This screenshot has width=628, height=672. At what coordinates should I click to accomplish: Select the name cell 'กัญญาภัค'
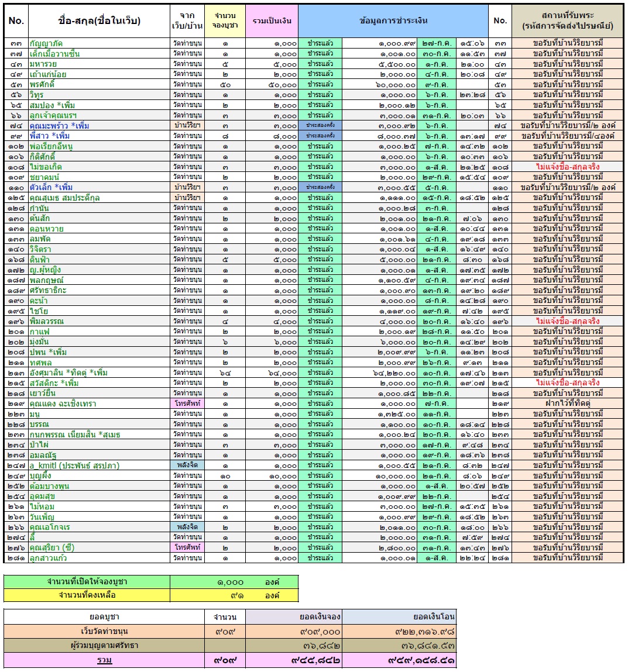click(99, 43)
